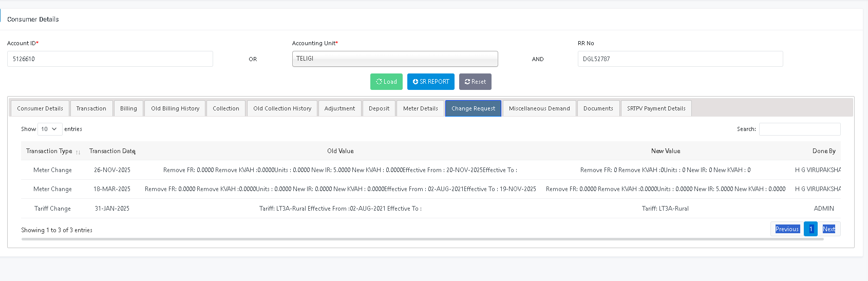
Task: Select the 18-MAR-2025 date cell
Action: click(112, 189)
